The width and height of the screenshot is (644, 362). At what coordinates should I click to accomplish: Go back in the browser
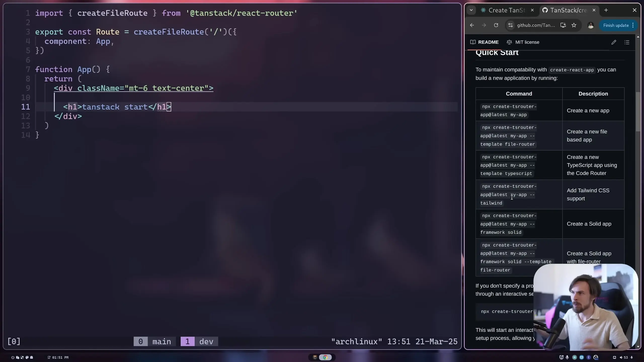coord(472,25)
